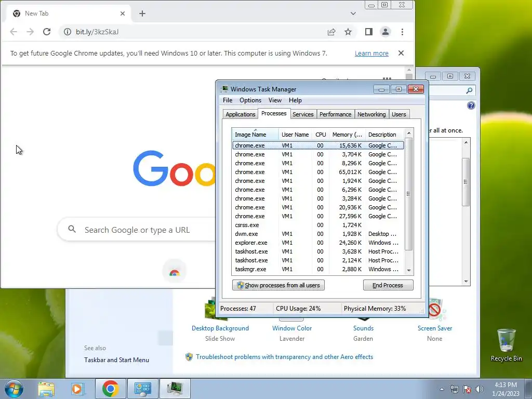Open Learn more link in Chrome infobar
Image resolution: width=532 pixels, height=399 pixels.
(x=371, y=54)
